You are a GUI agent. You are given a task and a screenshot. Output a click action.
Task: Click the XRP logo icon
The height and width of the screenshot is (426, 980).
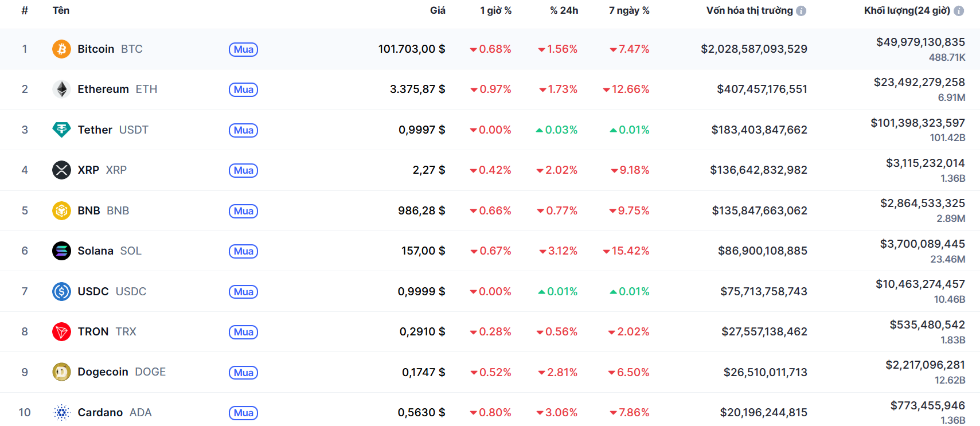tap(61, 170)
